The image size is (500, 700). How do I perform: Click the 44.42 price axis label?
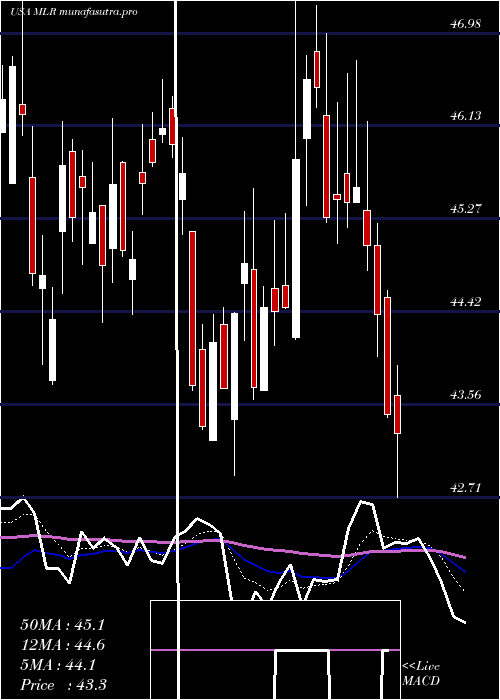[466, 302]
